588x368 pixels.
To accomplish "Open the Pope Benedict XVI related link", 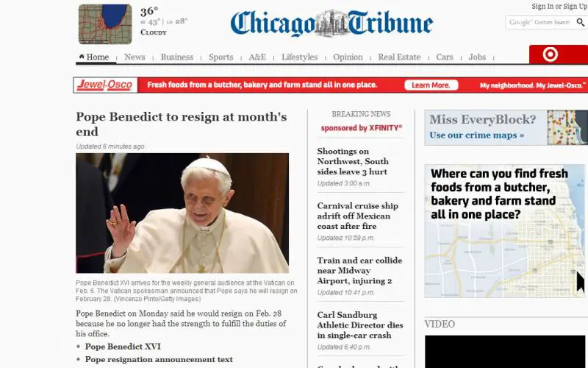I will point(123,347).
